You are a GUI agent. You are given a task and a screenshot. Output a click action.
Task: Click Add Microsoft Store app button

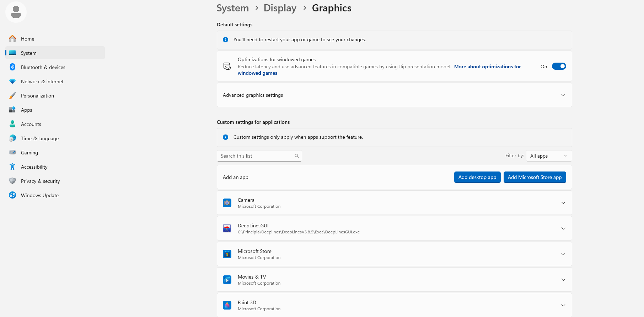(x=535, y=177)
